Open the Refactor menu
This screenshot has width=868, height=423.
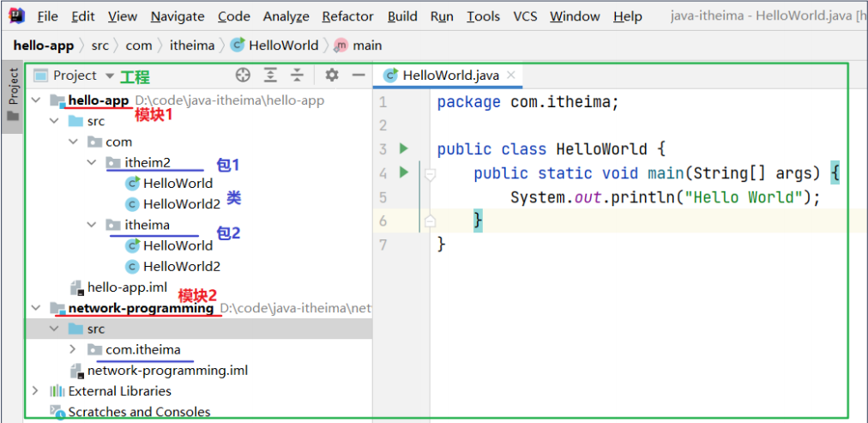coord(347,16)
